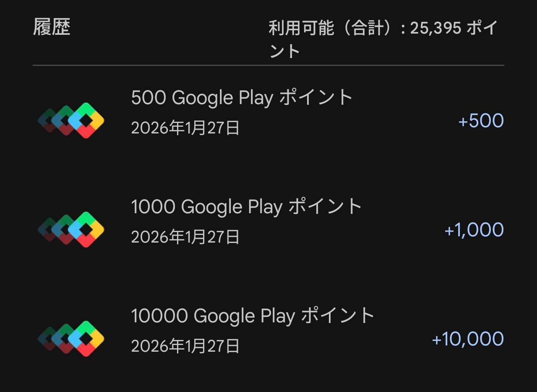Select the +500 points amount

[481, 121]
